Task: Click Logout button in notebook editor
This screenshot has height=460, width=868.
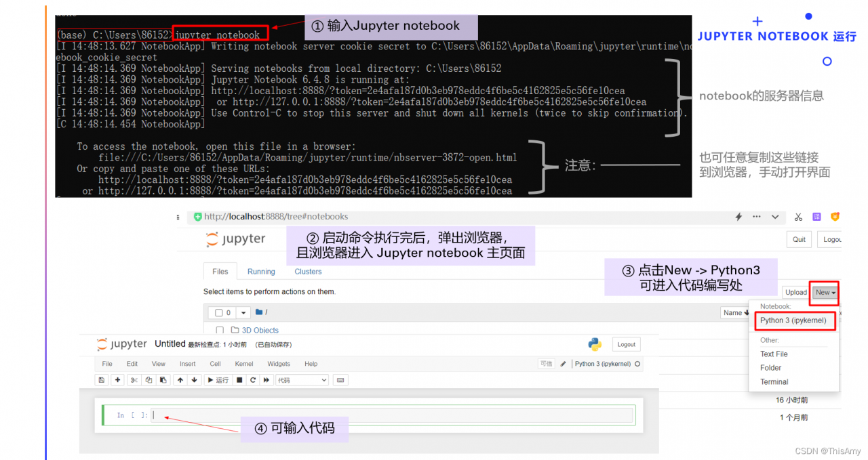Action: tap(627, 344)
